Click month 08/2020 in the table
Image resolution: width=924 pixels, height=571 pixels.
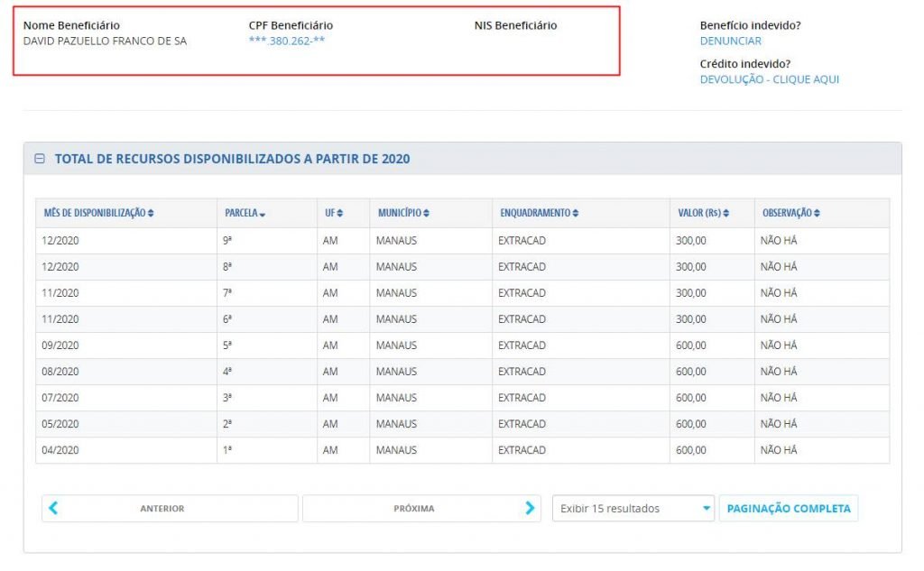pyautogui.click(x=60, y=372)
